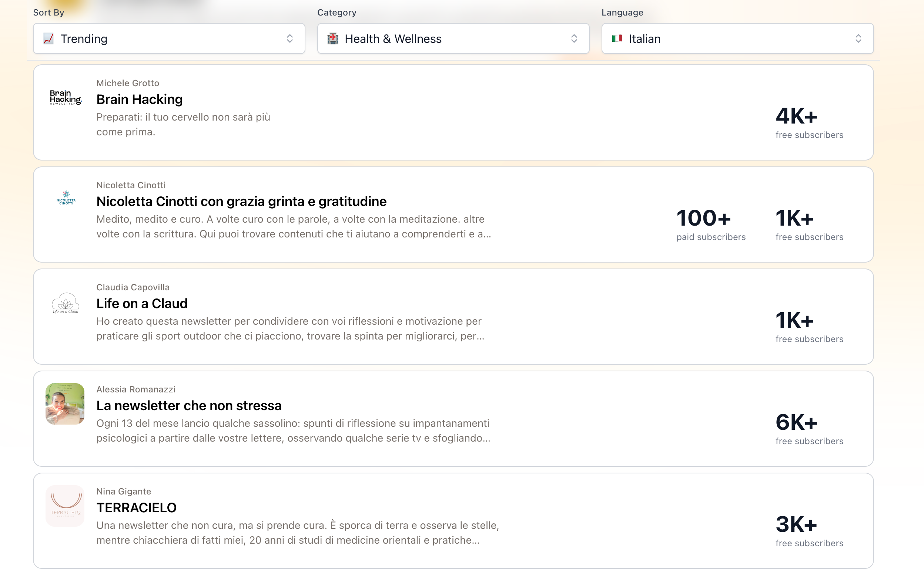The height and width of the screenshot is (574, 924).
Task: Open the Sort By Trending dropdown
Action: 169,39
